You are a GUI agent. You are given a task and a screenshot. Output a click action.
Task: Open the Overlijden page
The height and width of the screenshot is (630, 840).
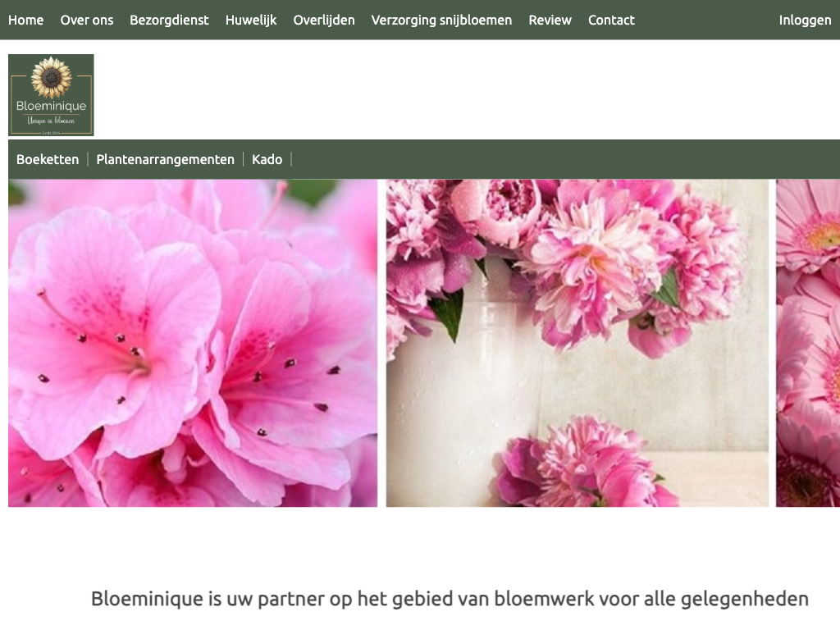click(x=323, y=20)
